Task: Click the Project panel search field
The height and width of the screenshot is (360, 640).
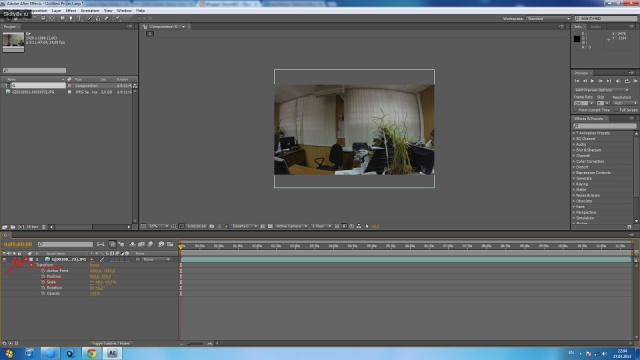Action: (x=34, y=70)
